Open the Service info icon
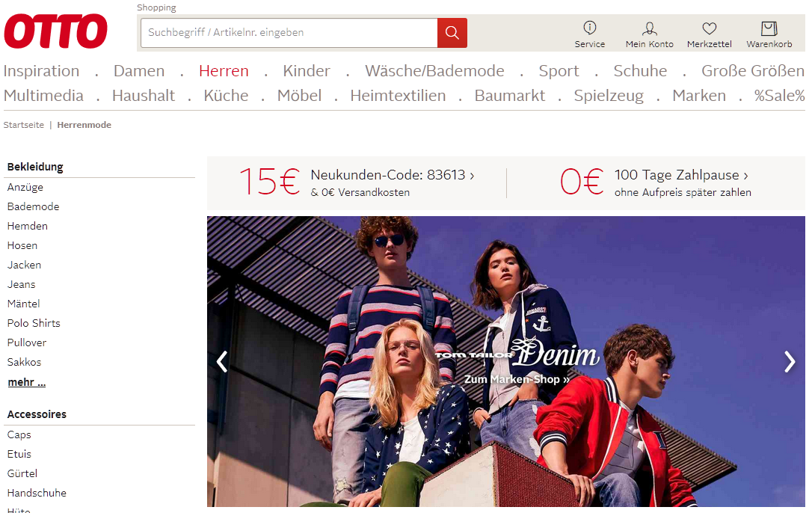 pyautogui.click(x=589, y=34)
